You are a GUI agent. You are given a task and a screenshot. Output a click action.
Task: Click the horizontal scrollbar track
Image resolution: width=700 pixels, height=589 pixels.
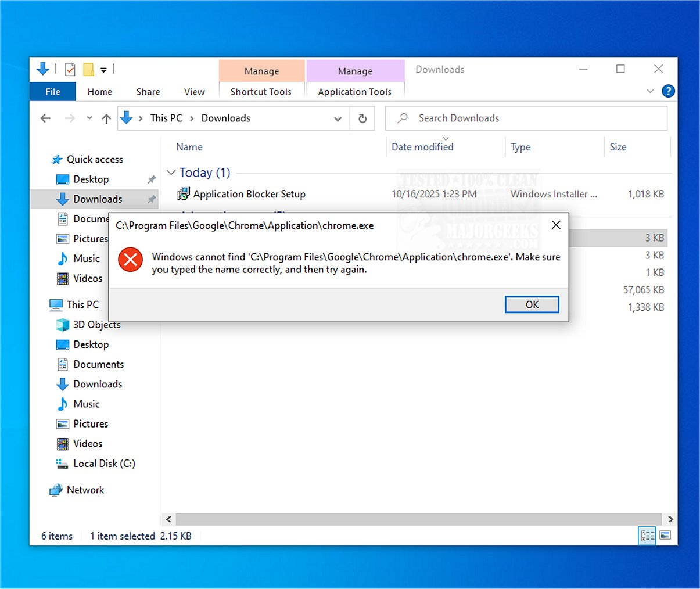[419, 519]
